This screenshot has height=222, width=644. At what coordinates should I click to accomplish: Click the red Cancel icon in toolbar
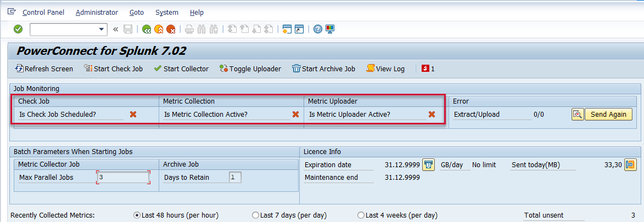(x=171, y=29)
